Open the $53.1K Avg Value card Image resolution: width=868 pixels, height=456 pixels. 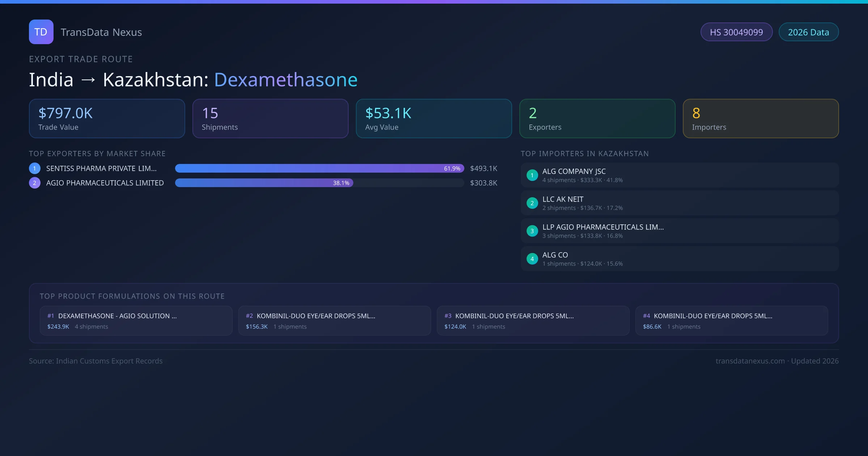tap(434, 118)
